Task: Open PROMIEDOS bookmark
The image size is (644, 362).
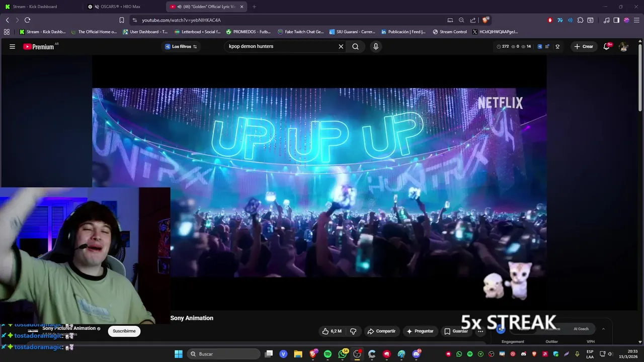Action: point(249,32)
